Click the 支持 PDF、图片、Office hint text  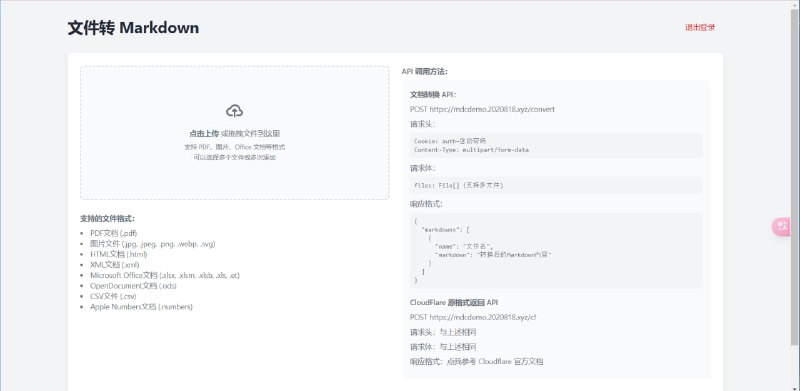click(234, 147)
